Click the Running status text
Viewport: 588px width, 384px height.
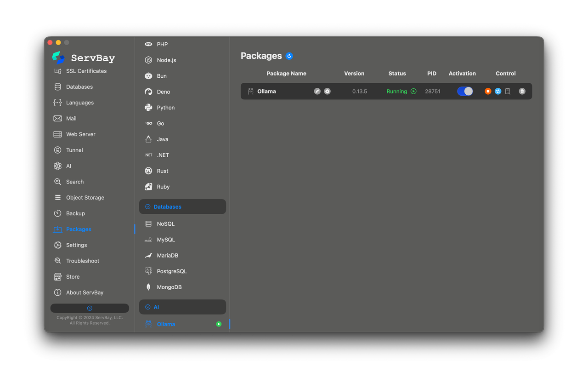(x=397, y=92)
